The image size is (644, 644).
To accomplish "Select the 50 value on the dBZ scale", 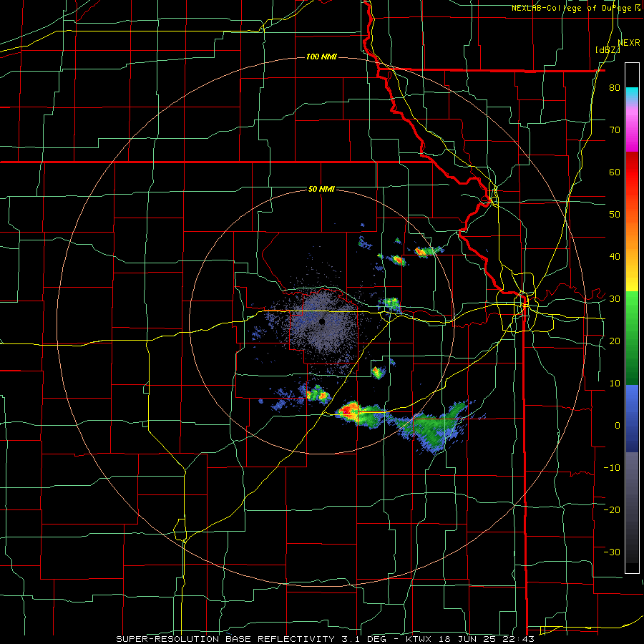I will point(615,215).
